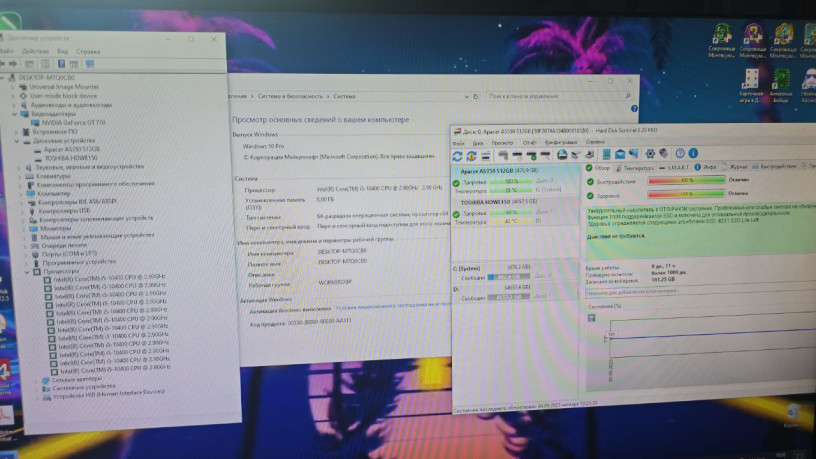The image size is (816, 459).
Task: Switch to the S.M.A.R.T. tab
Action: coord(674,168)
